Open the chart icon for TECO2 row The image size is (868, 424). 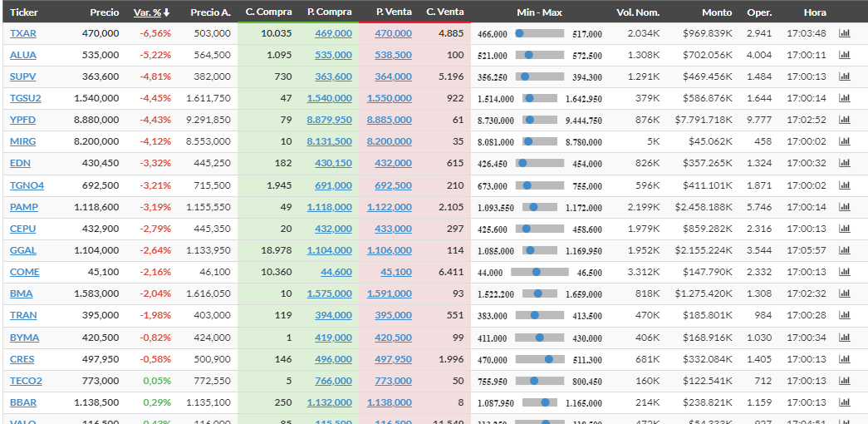coord(844,381)
